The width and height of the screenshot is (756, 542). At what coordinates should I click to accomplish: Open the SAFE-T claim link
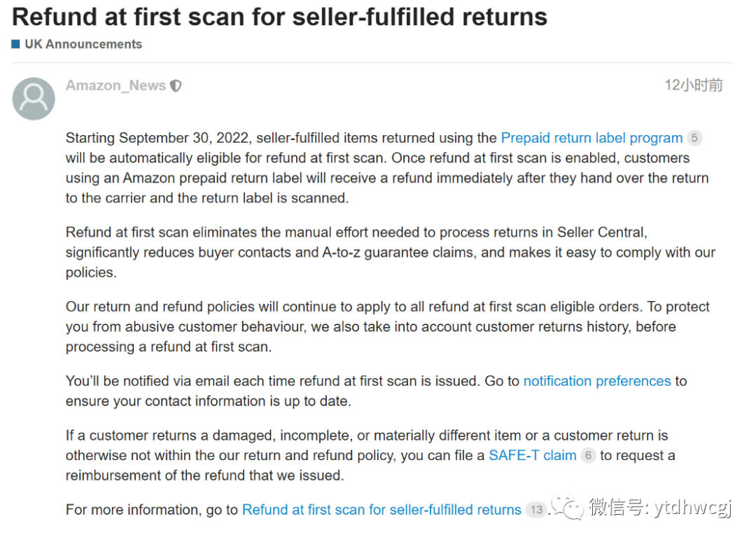tap(532, 455)
